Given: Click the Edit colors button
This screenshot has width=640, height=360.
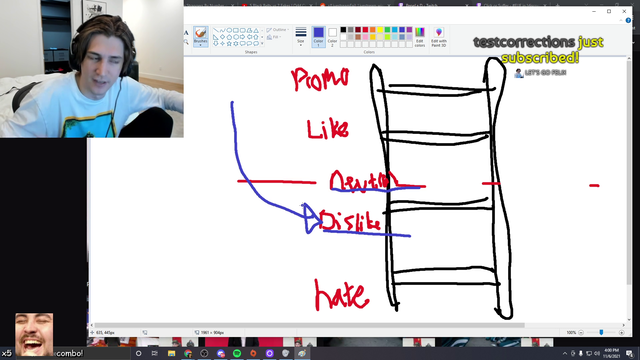Looking at the screenshot, I should coord(420,37).
